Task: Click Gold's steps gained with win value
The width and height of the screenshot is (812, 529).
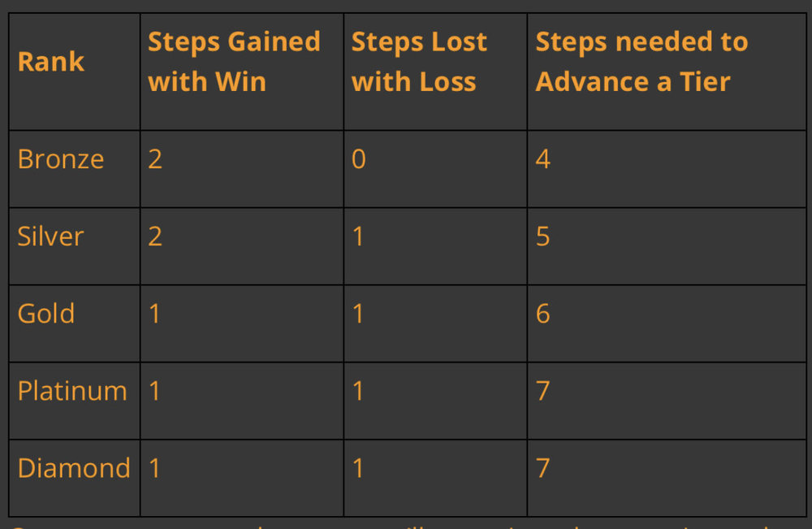Action: [155, 314]
